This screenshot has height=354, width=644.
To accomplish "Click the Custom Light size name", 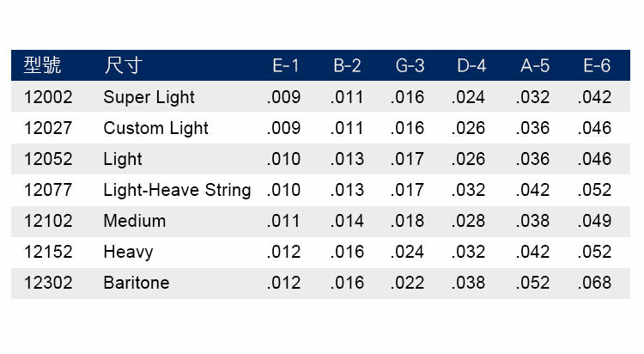I will [155, 128].
